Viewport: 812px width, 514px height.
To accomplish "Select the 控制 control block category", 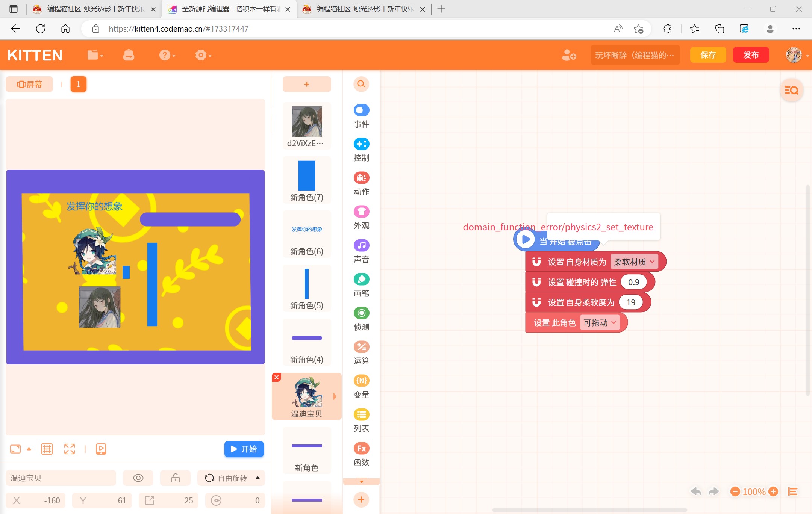I will pos(361,150).
